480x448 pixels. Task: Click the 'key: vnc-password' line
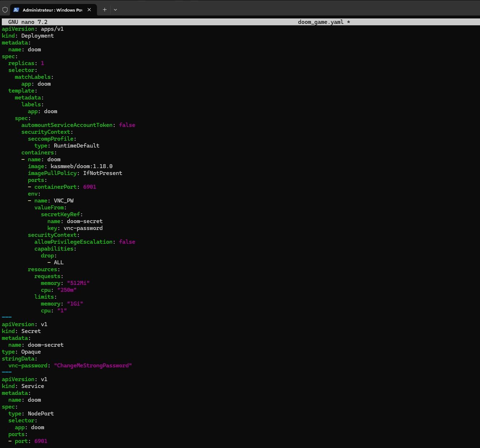[x=75, y=228]
